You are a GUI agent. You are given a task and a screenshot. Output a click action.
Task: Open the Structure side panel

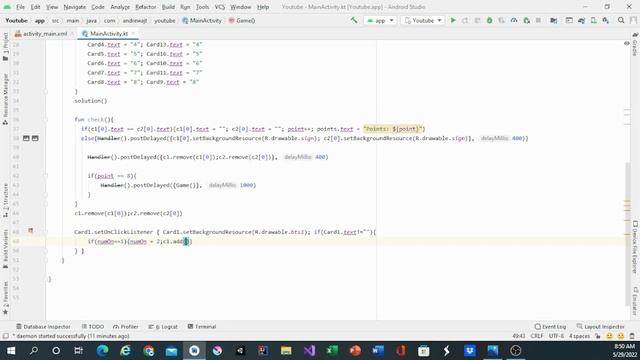[5, 200]
